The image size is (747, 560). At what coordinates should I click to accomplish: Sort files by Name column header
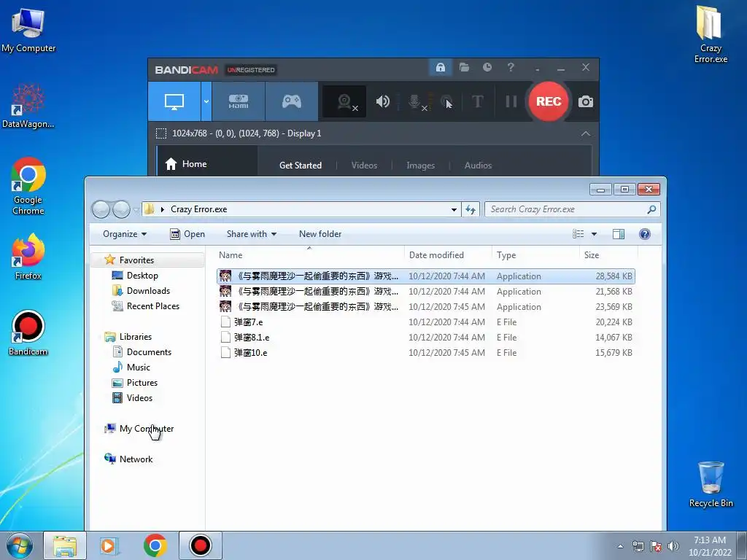(x=309, y=254)
